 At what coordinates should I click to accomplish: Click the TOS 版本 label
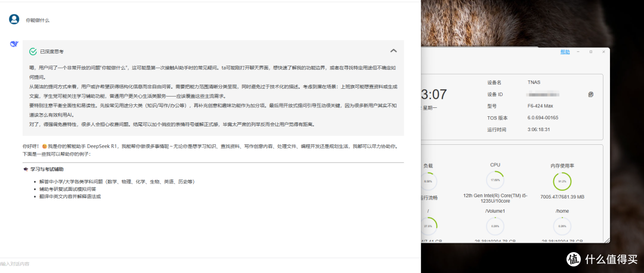pyautogui.click(x=496, y=118)
